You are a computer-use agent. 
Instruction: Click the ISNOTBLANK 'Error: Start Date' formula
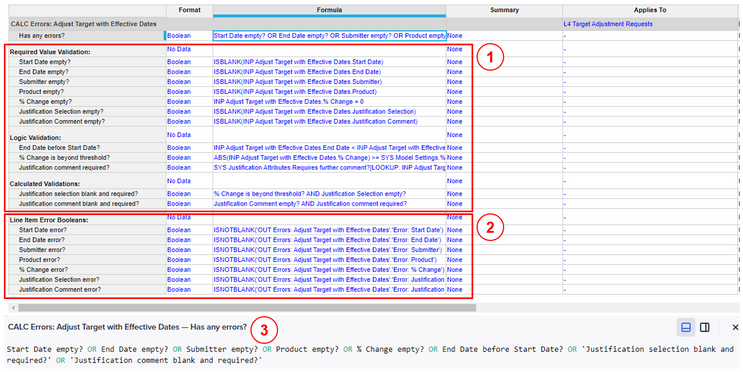click(x=328, y=230)
